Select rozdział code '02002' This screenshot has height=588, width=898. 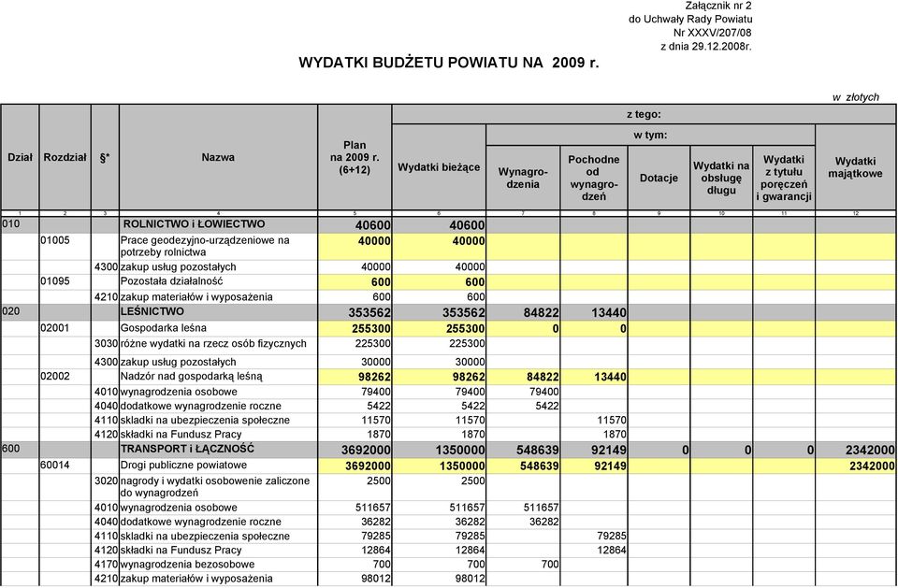pos(55,376)
